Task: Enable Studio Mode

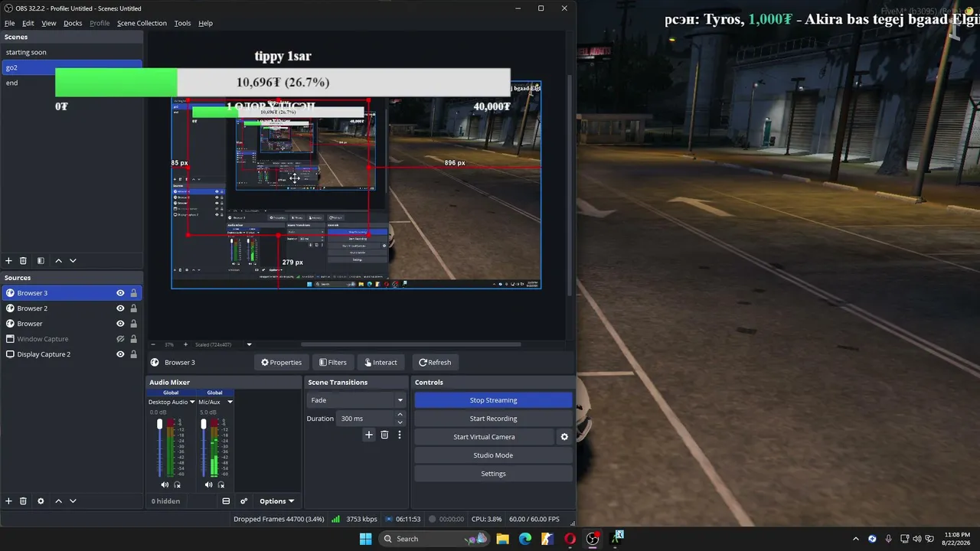Action: point(493,455)
